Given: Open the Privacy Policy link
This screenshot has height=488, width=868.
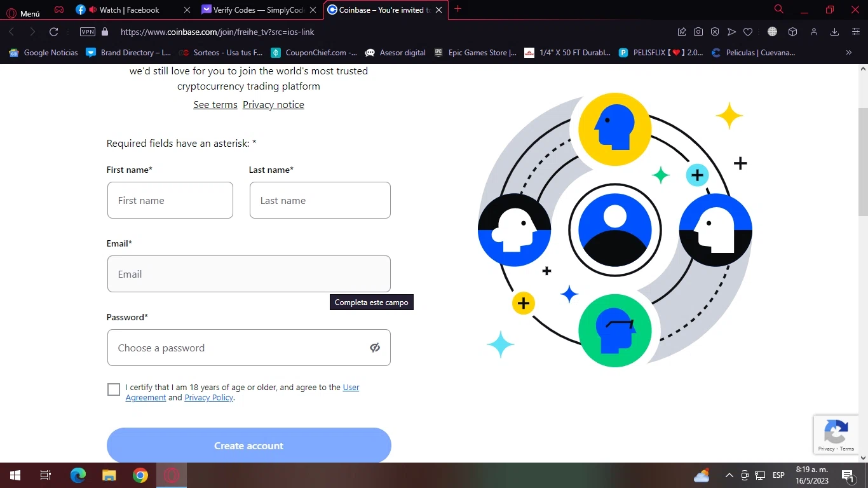Looking at the screenshot, I should (208, 398).
